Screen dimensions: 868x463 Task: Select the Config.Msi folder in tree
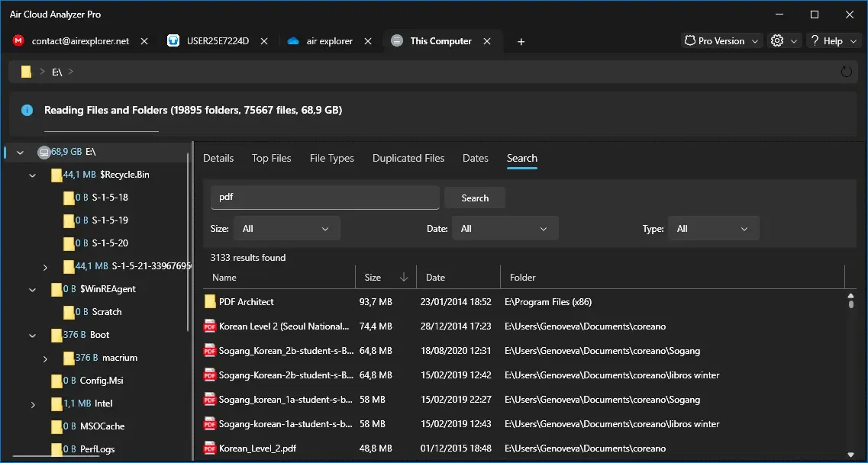tap(102, 381)
